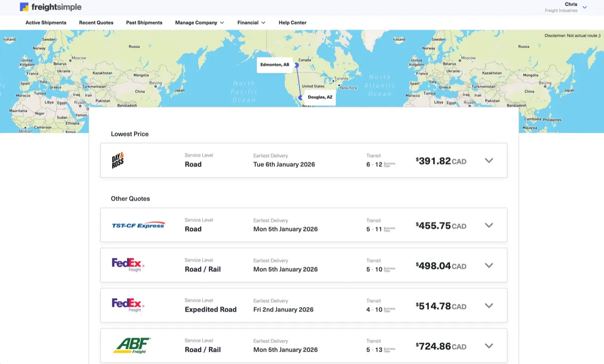Image resolution: width=604 pixels, height=364 pixels.
Task: Click the ABF Freight carrier logo
Action: click(x=132, y=345)
